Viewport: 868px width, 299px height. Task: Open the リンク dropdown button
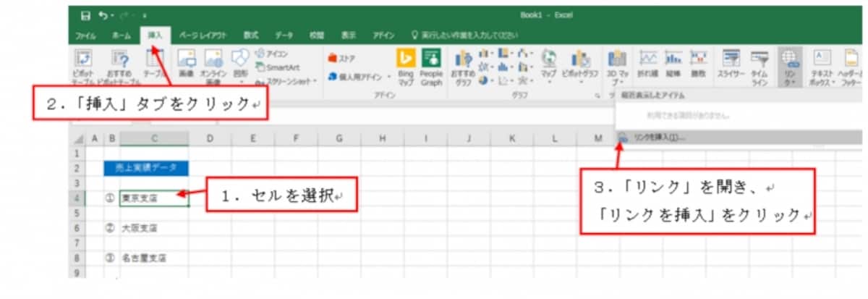click(x=789, y=67)
